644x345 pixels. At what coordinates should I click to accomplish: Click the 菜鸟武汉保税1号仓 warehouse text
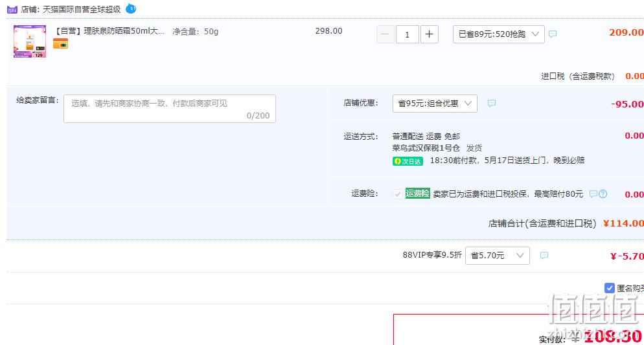426,148
